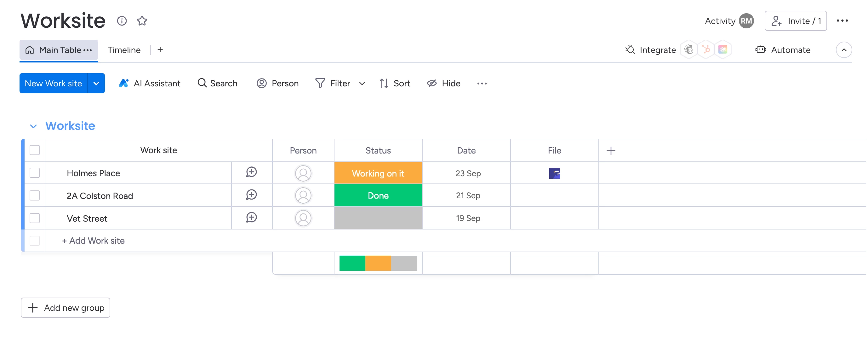Image resolution: width=868 pixels, height=360 pixels.
Task: Expand Filter dropdown arrow
Action: [x=362, y=84]
